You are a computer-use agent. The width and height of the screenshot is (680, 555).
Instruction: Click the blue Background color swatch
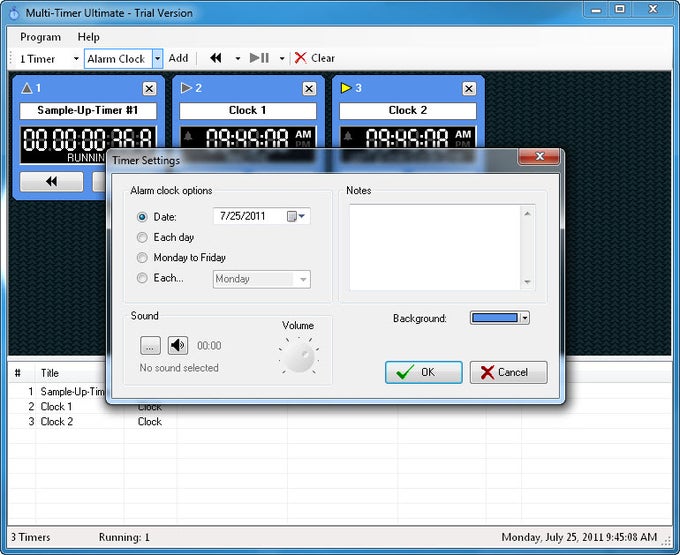(495, 318)
